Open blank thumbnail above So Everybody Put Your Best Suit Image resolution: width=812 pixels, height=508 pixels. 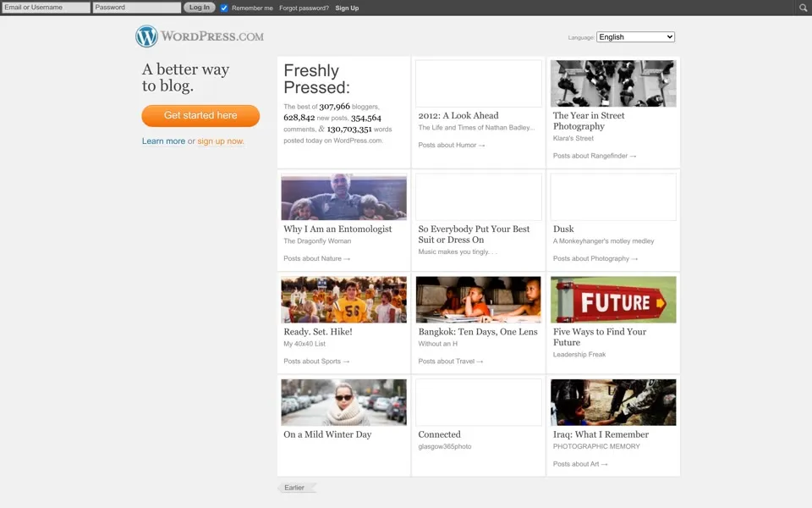point(479,196)
